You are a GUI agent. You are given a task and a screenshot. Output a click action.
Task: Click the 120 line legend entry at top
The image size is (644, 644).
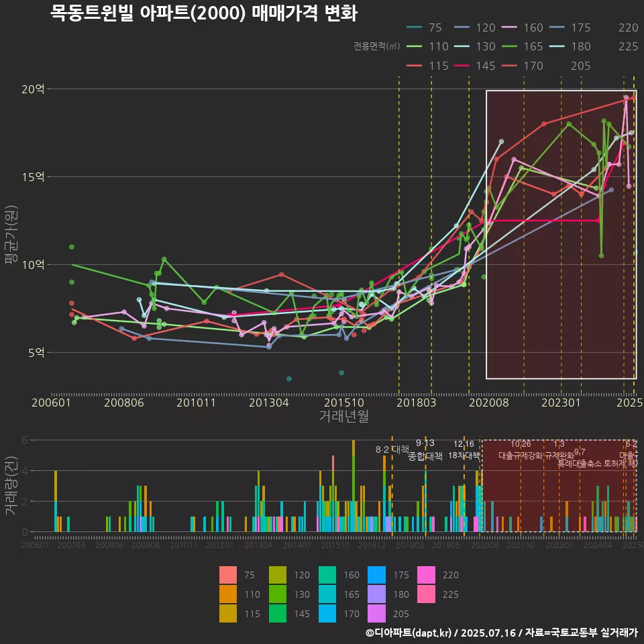pyautogui.click(x=475, y=28)
